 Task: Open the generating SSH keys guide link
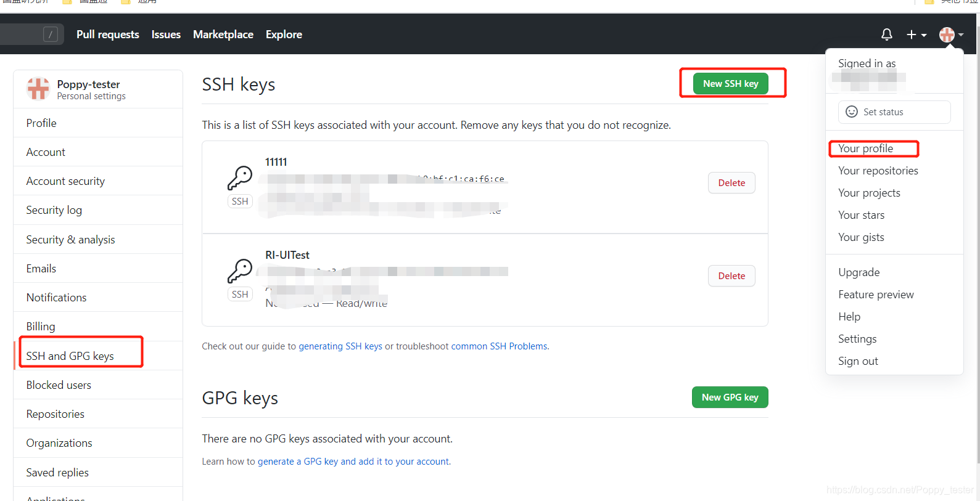point(340,346)
